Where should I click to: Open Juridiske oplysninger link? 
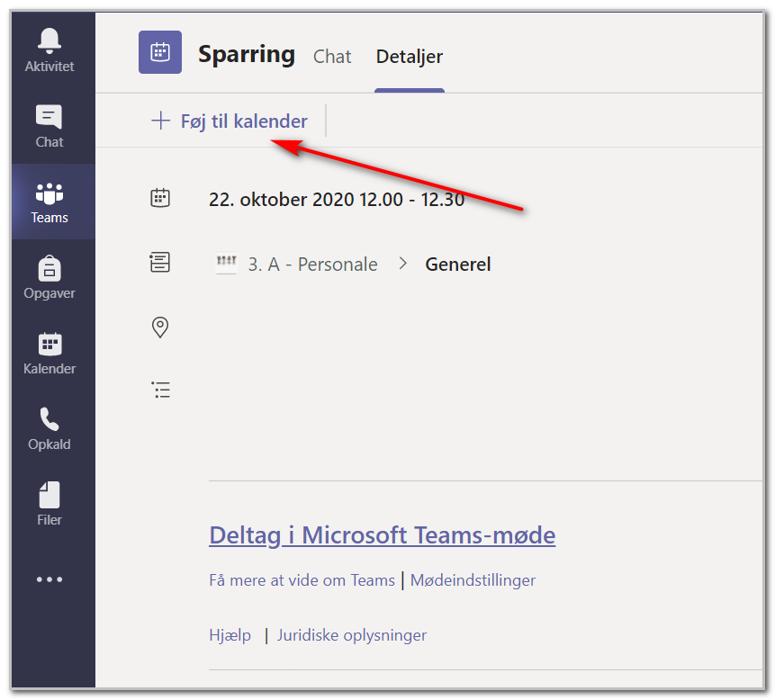(x=352, y=635)
